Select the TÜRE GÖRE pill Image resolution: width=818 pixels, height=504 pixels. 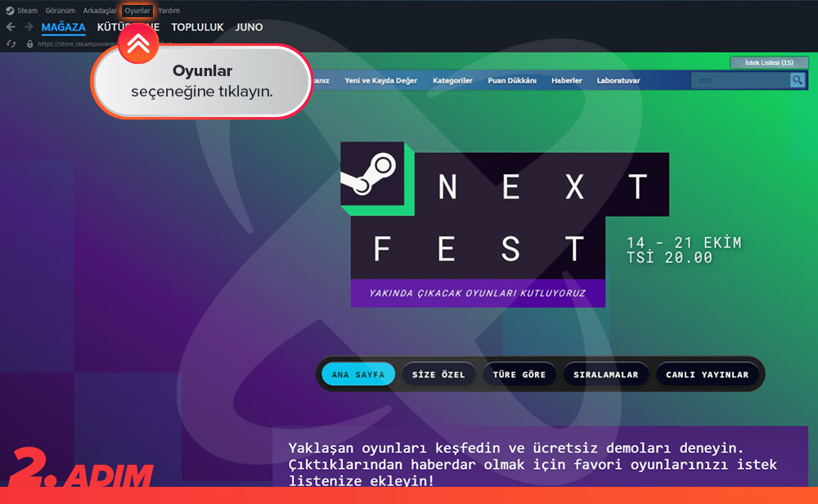point(519,375)
